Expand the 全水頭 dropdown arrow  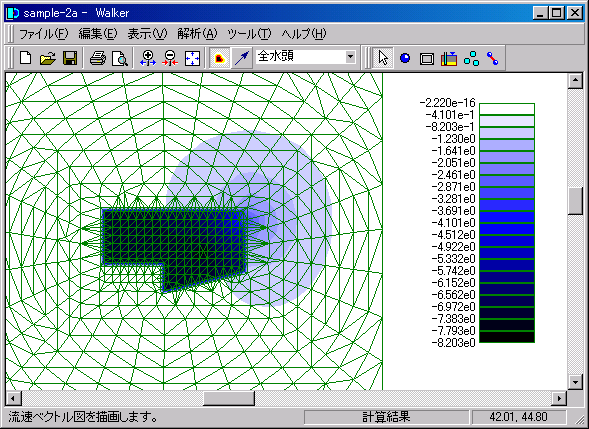tap(350, 57)
